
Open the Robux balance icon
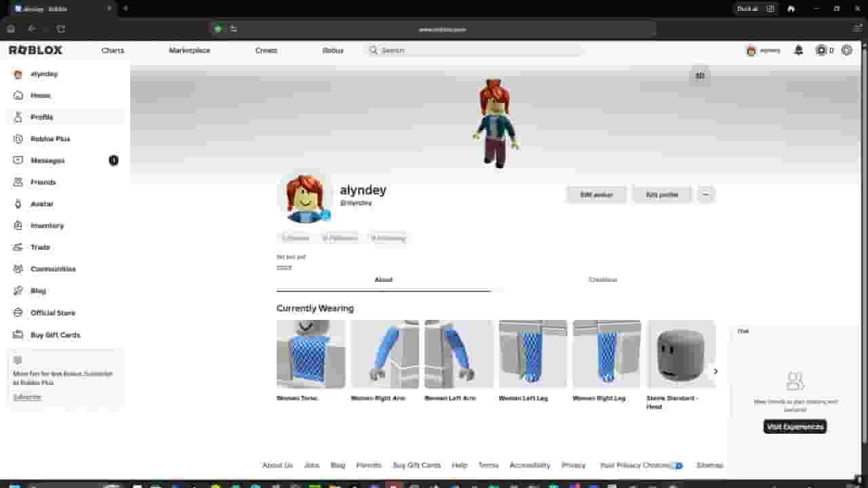coord(821,50)
